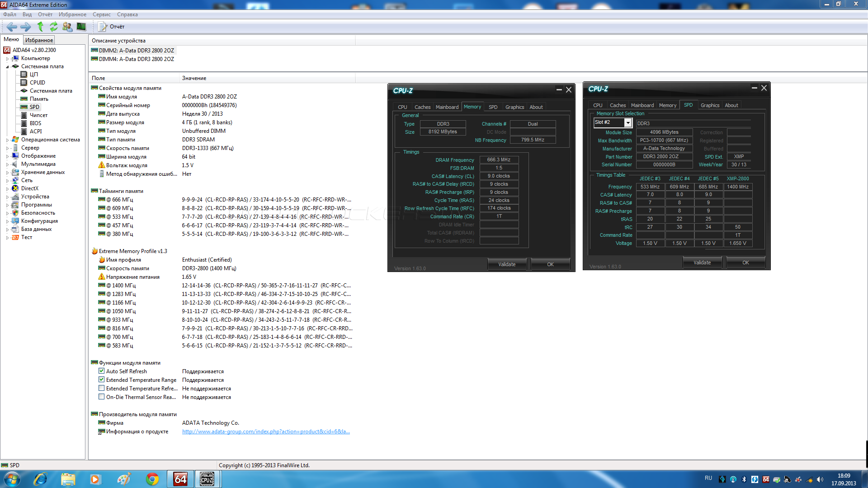
Task: Click the green refresh arrows icon
Action: tap(54, 27)
